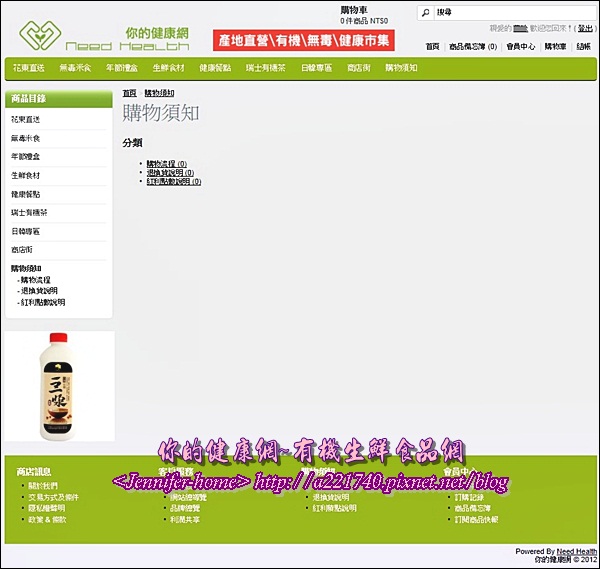Image resolution: width=600 pixels, height=569 pixels.
Task: Open 購物須知 in green nav bar
Action: click(x=401, y=68)
